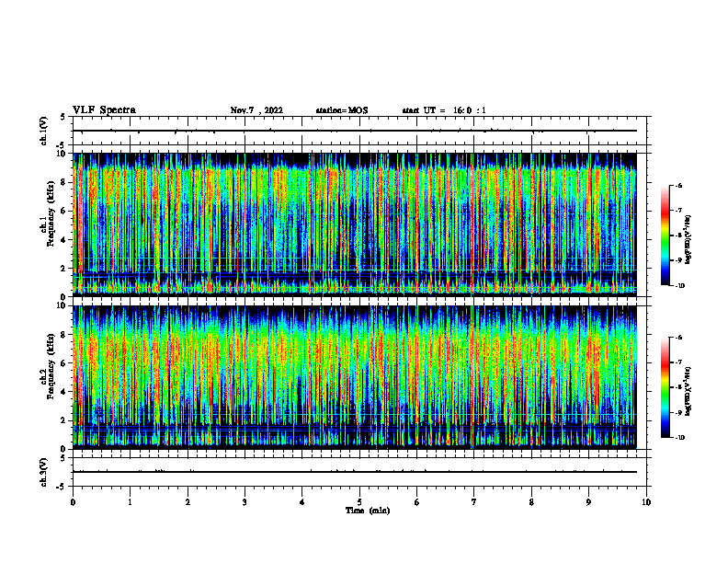Click the "1" tick label on the time axis
The image size is (728, 563).
(x=130, y=502)
